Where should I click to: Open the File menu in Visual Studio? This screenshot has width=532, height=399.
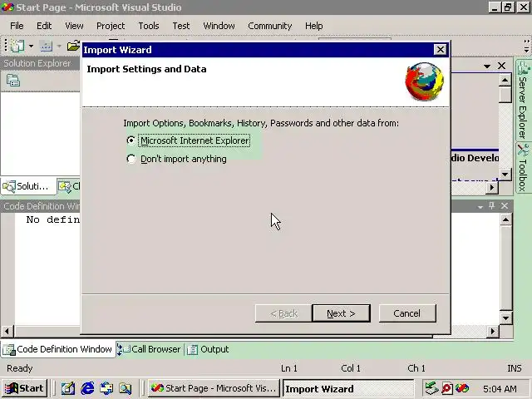click(17, 26)
